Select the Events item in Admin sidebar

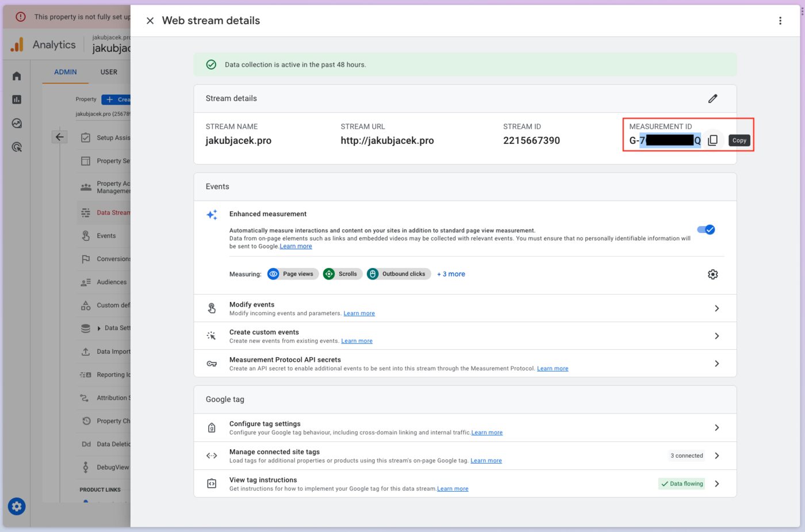tap(107, 235)
